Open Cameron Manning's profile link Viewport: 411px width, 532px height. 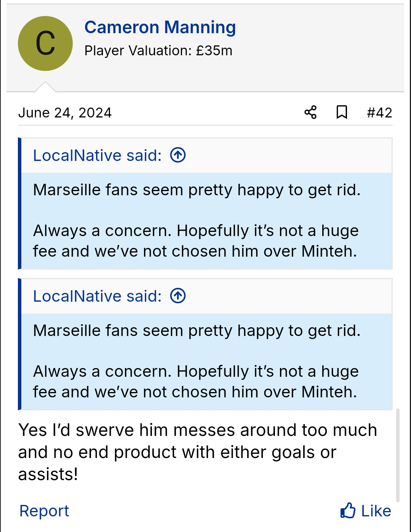pos(160,27)
